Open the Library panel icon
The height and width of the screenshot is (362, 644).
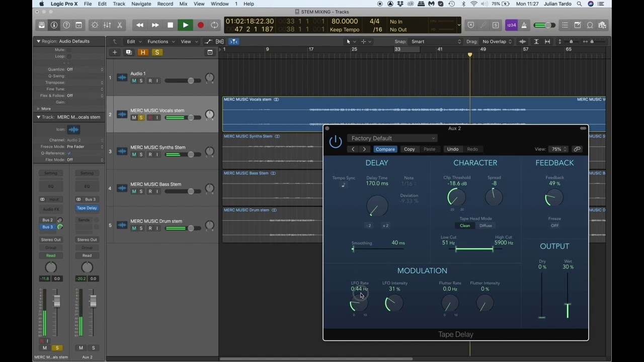click(42, 25)
